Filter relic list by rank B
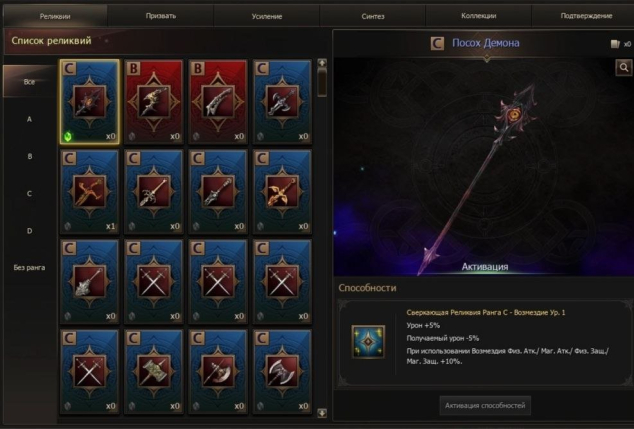Viewport: 634px width, 429px height. 29,156
